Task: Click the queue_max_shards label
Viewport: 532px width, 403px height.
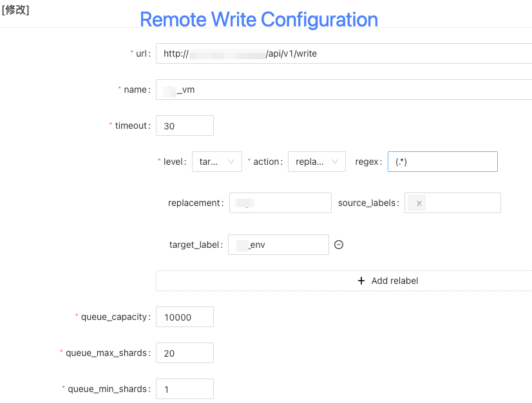Action: tap(108, 353)
